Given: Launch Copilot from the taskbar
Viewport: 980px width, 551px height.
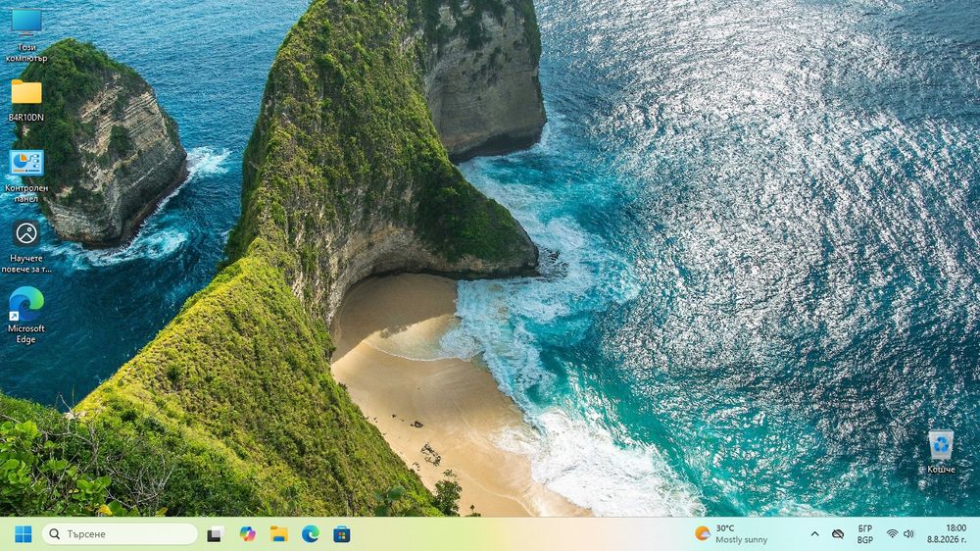Looking at the screenshot, I should (x=248, y=534).
